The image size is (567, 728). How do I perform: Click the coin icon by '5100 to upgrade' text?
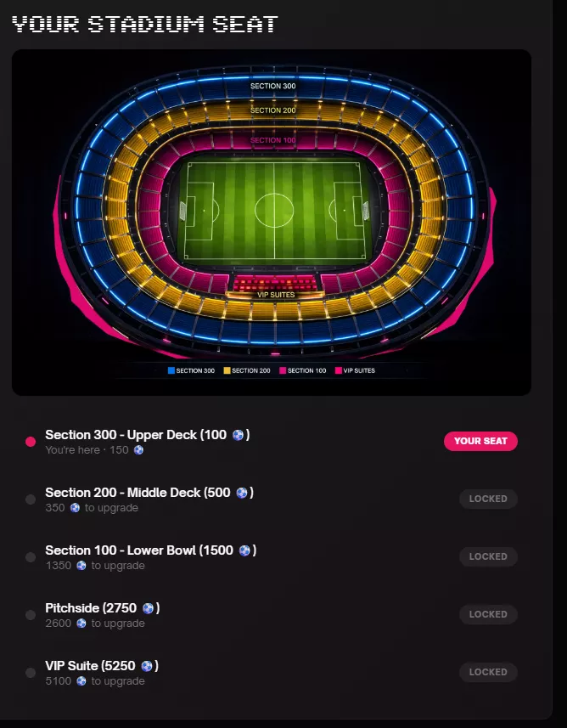coord(81,682)
